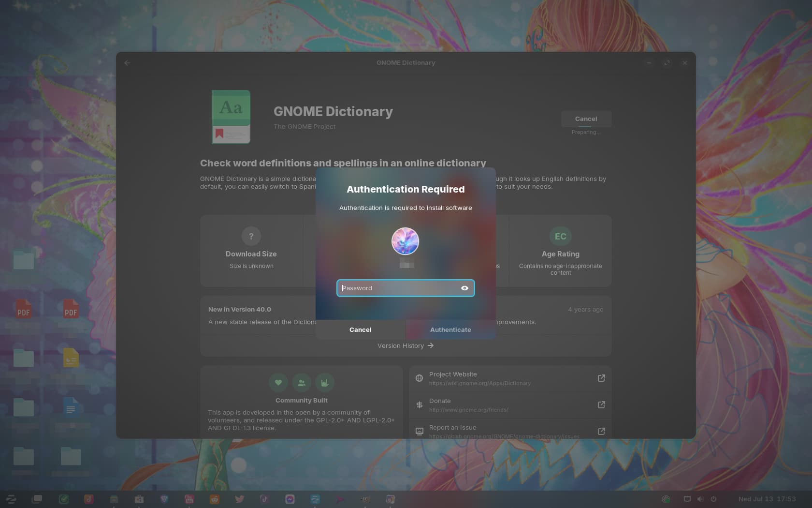Open Version History link
The image size is (812, 508).
coord(406,345)
